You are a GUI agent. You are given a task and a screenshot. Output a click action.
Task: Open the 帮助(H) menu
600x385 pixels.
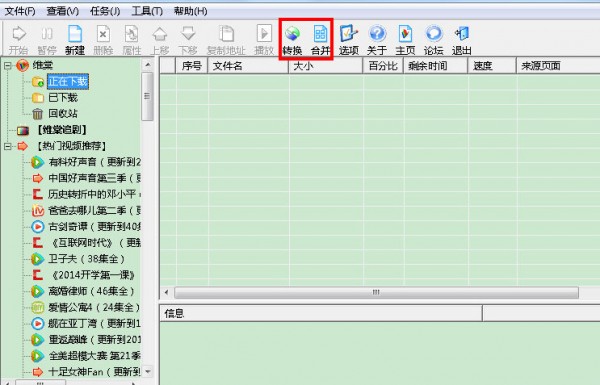191,11
